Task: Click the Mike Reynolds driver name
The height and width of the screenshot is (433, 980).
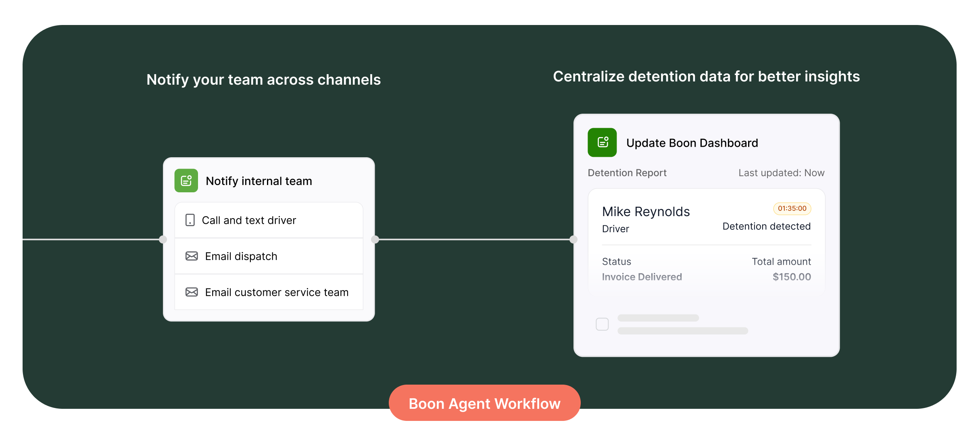Action: 646,212
